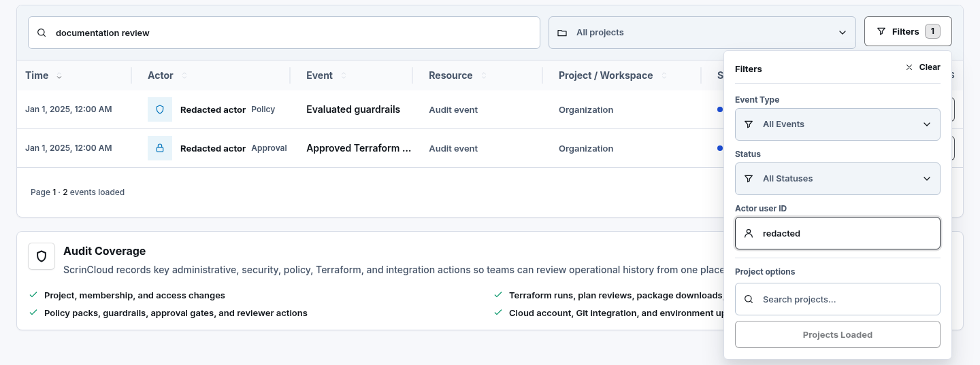Click the Actor user ID input with redacted
The width and height of the screenshot is (980, 365).
[837, 233]
